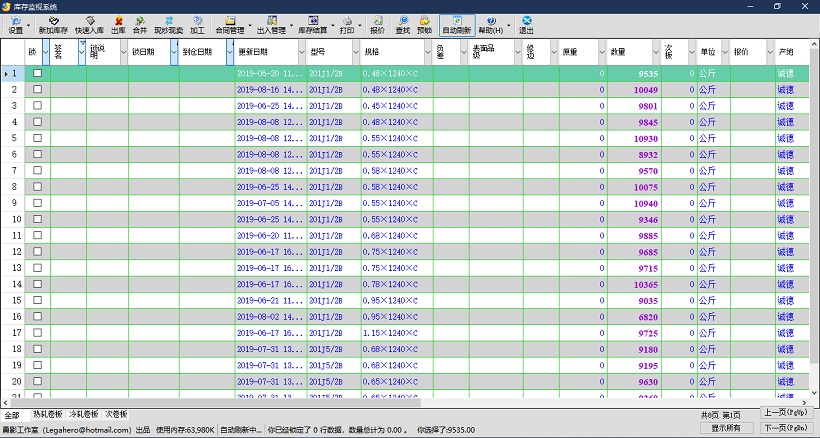Click the 预览 (preview) toolbar icon
This screenshot has height=438, width=820.
425,25
